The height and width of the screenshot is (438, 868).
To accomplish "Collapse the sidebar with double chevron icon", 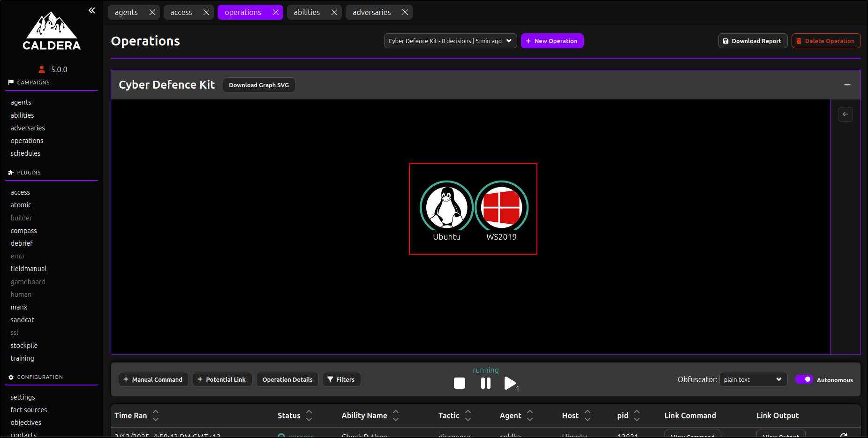I will pos(92,10).
